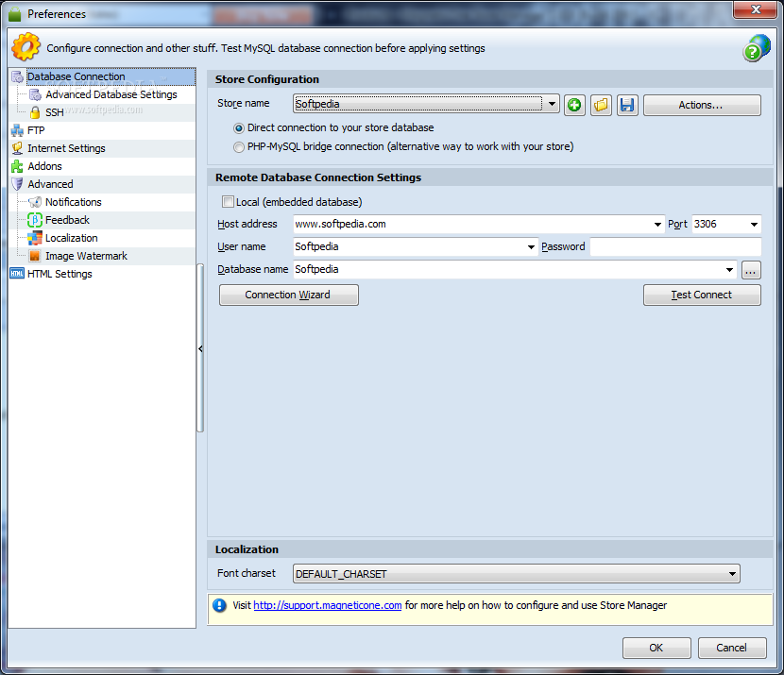Select Advanced in the tree
Screen dimensions: 784x675
tap(50, 184)
